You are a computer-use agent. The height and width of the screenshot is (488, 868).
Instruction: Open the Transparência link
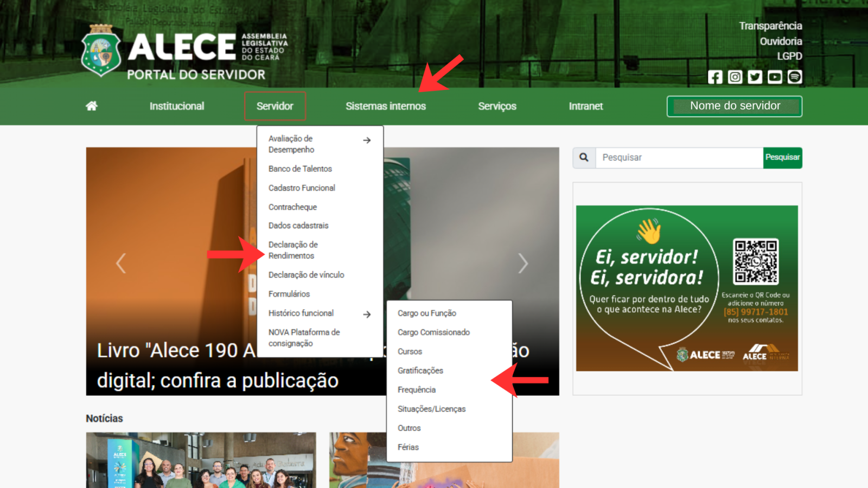coord(770,26)
